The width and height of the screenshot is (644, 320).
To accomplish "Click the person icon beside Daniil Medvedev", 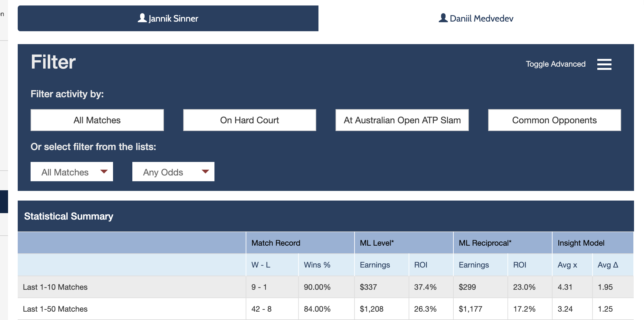I will [443, 18].
